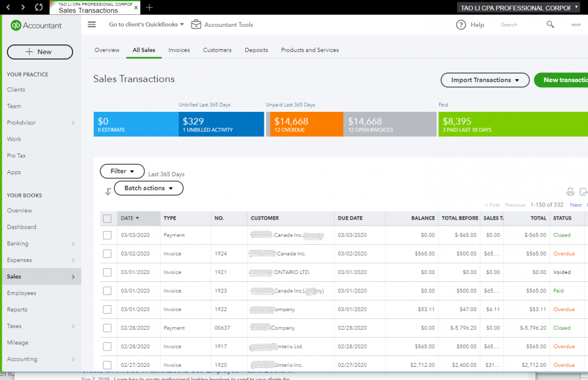
Task: Close the Sales Transactions browser tab
Action: point(136,7)
